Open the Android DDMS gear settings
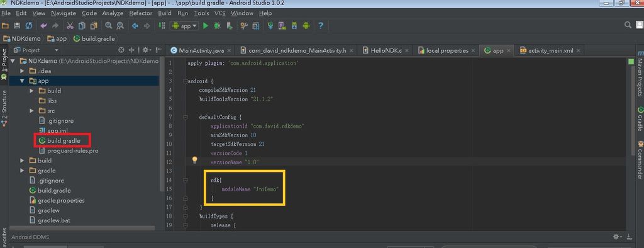The width and height of the screenshot is (644, 248). [617, 237]
